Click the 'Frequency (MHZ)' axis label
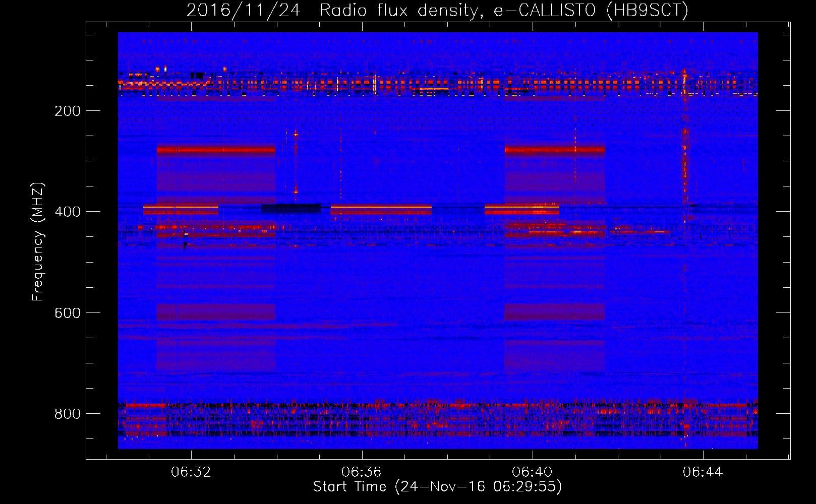Image resolution: width=816 pixels, height=504 pixels. [38, 241]
